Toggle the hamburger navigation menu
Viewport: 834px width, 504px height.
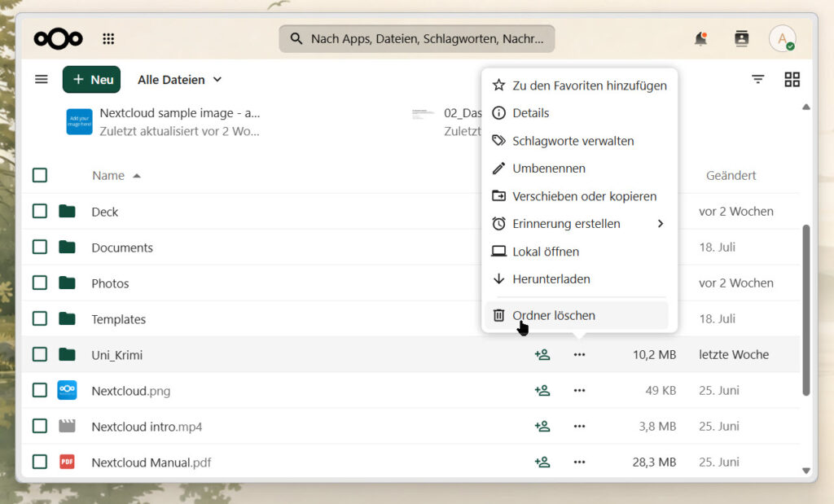42,80
